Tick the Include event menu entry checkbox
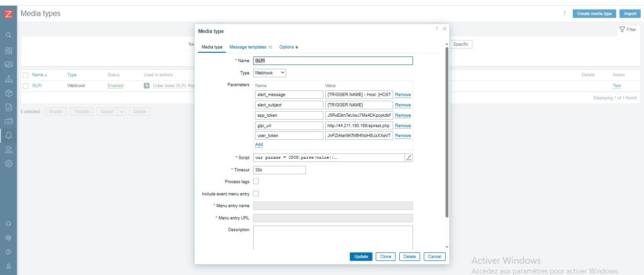 tap(256, 194)
